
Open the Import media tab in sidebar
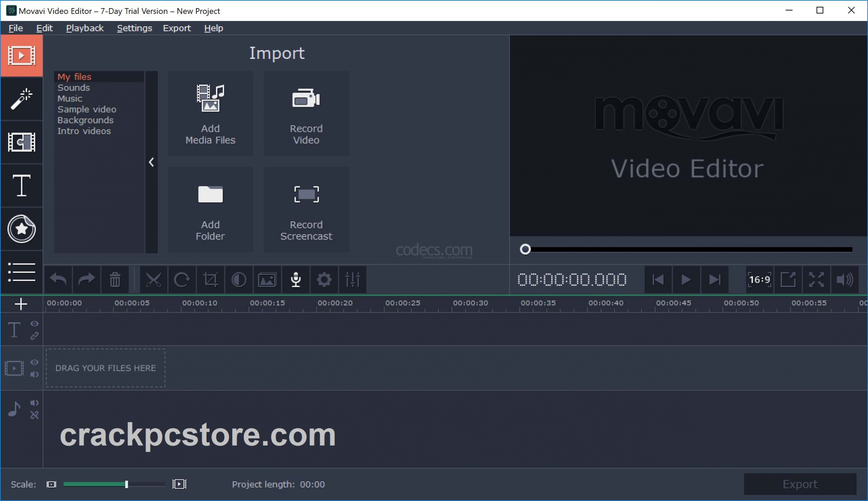(x=21, y=55)
